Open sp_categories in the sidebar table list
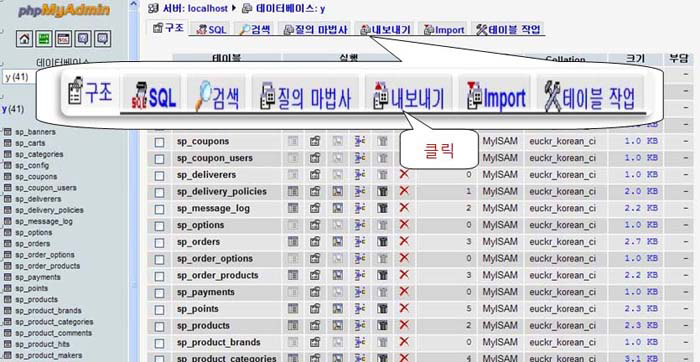The width and height of the screenshot is (700, 362). tap(39, 154)
